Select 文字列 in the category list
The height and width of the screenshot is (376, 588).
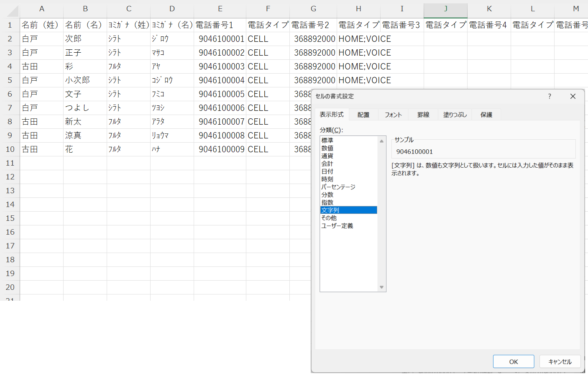(348, 210)
